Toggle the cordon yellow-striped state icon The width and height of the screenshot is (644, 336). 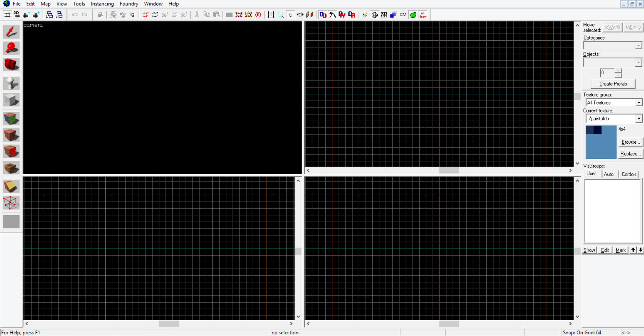coord(239,15)
